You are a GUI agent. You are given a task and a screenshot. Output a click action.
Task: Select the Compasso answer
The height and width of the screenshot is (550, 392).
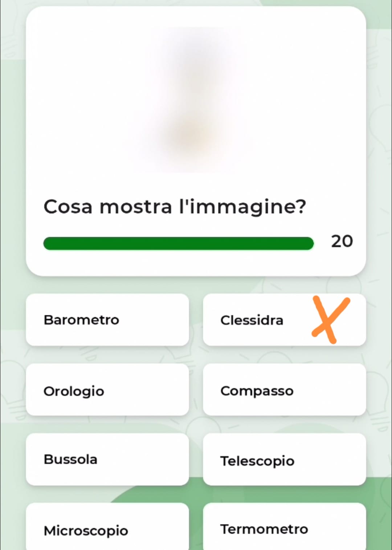click(x=284, y=389)
